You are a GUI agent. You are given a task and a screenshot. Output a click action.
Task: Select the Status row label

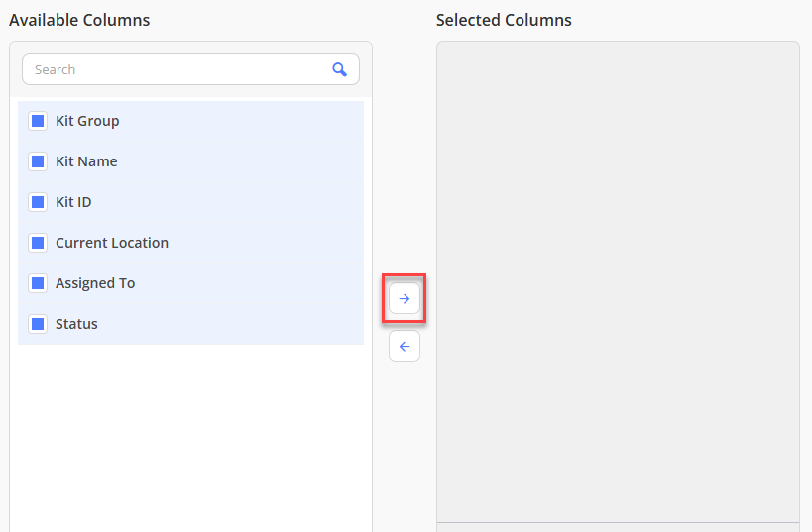[x=76, y=324]
